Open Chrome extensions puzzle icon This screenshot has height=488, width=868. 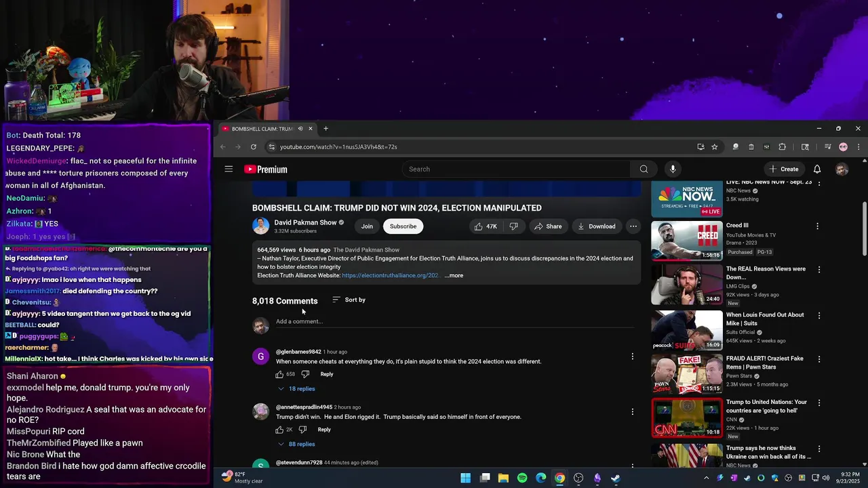[x=782, y=146]
